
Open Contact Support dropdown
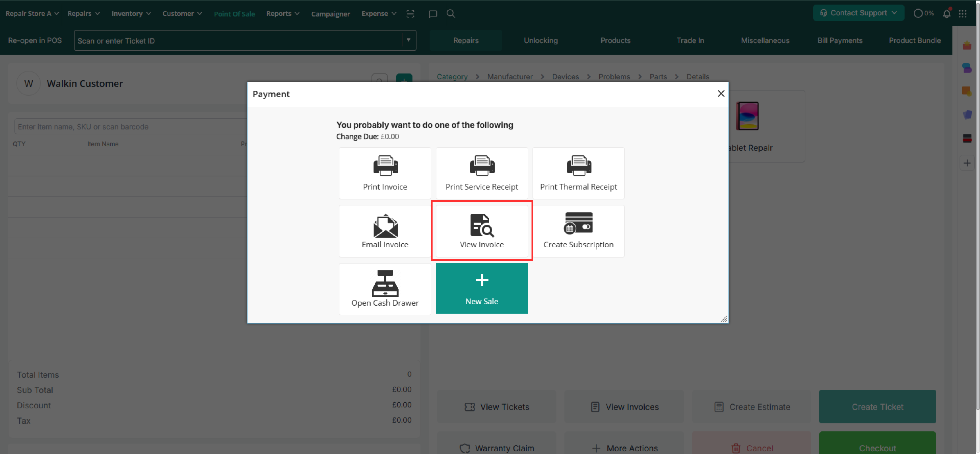click(858, 13)
